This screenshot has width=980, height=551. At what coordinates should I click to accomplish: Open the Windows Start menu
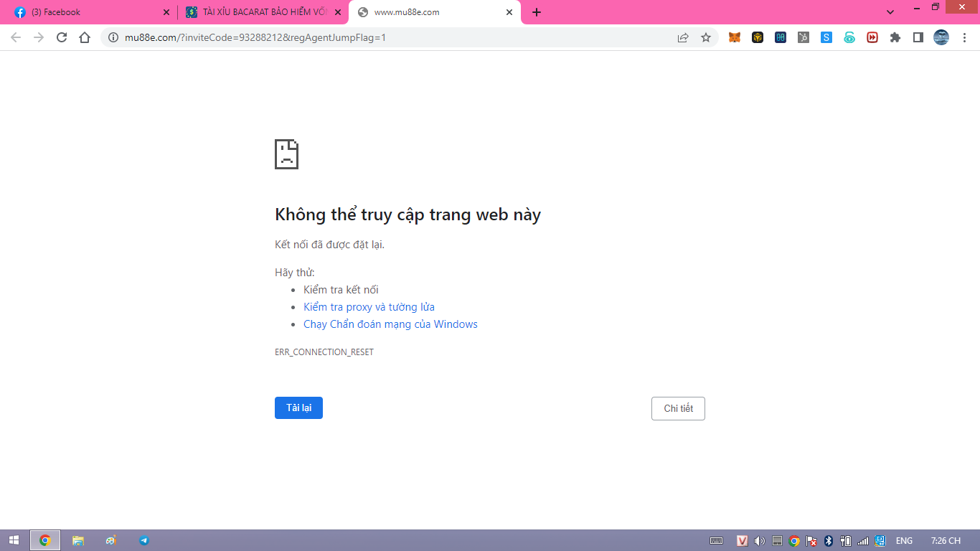[x=14, y=540]
